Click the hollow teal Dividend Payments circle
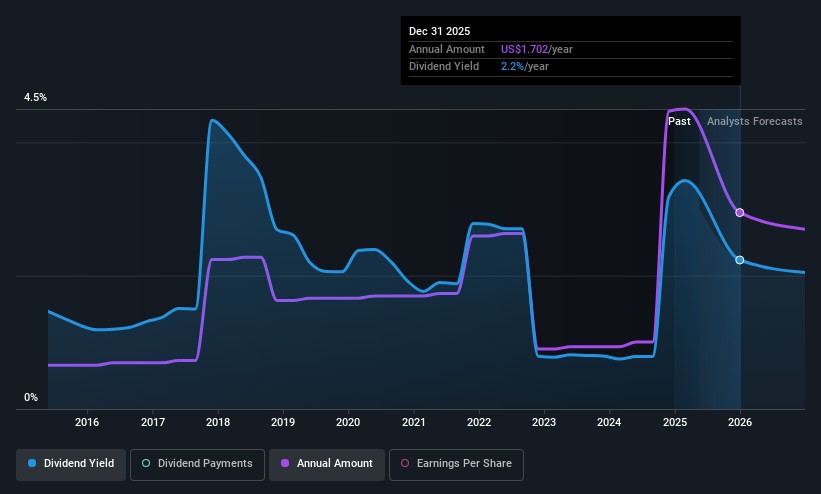The image size is (821, 494). (146, 463)
